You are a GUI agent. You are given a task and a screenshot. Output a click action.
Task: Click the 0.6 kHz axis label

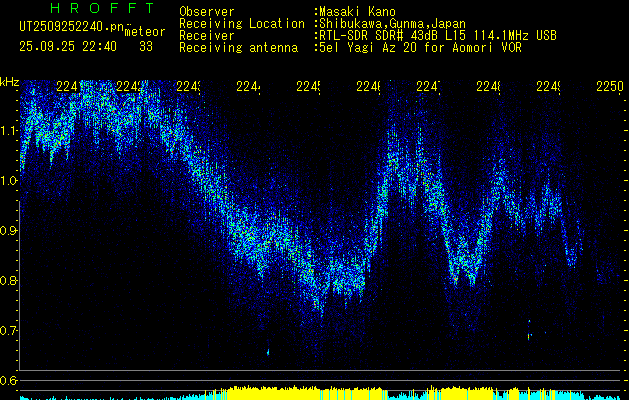click(x=9, y=380)
